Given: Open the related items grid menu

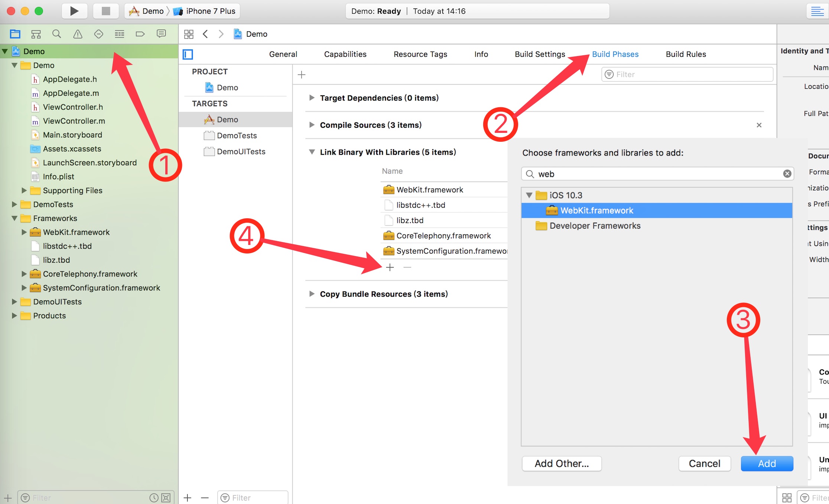Looking at the screenshot, I should (x=189, y=34).
